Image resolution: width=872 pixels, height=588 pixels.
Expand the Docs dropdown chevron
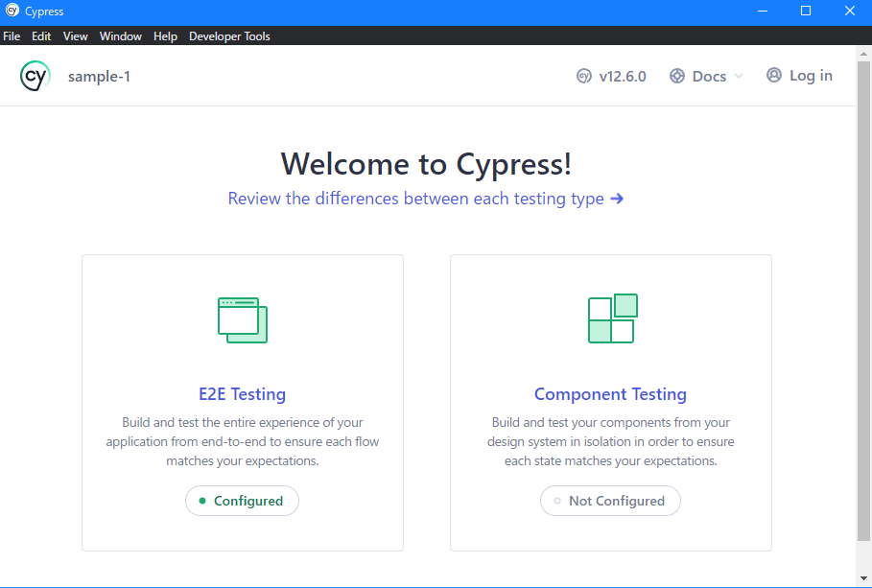pyautogui.click(x=739, y=76)
